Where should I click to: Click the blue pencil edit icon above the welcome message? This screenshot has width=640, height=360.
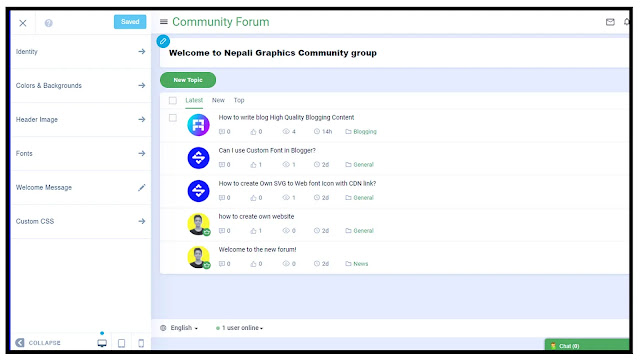pyautogui.click(x=163, y=41)
